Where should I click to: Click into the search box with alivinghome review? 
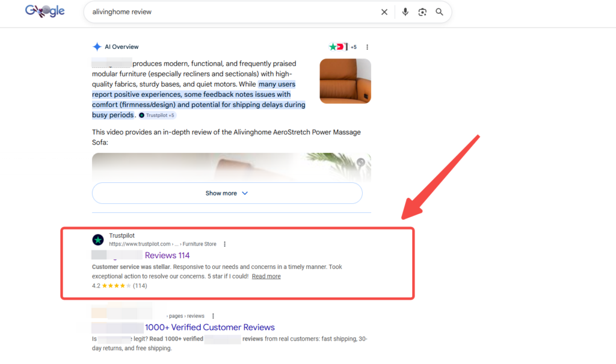(229, 12)
